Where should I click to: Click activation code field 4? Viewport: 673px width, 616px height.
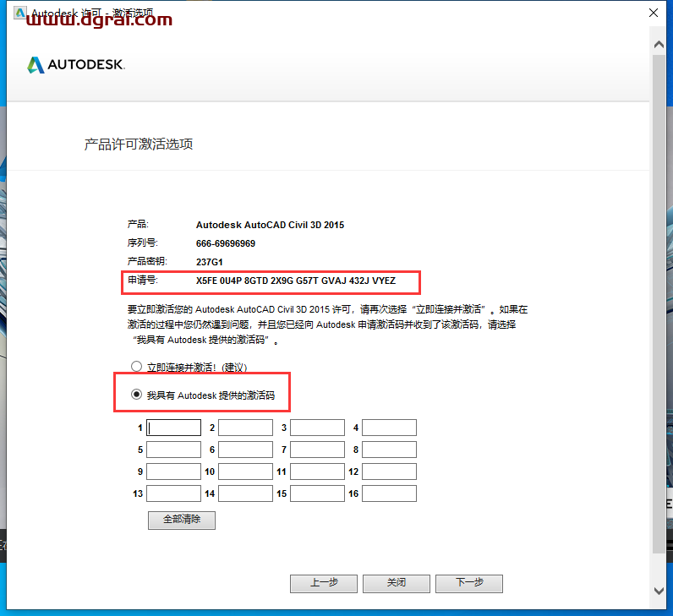coord(389,428)
